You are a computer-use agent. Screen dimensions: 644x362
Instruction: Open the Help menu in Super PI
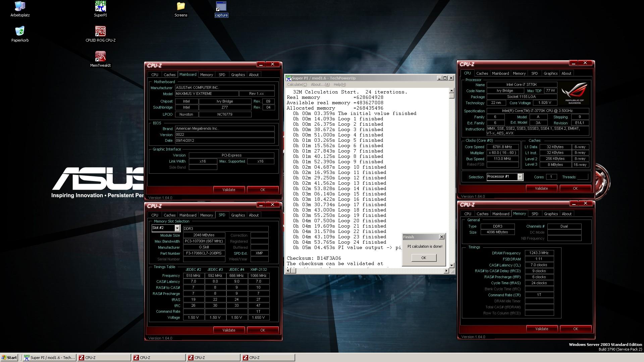pos(339,84)
